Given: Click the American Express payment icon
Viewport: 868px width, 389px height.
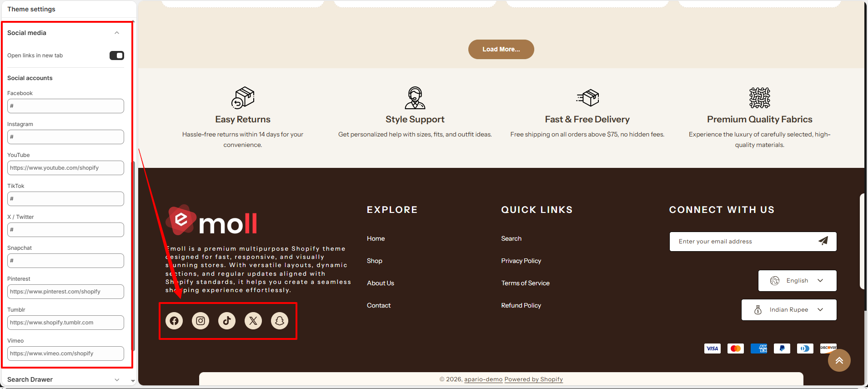Looking at the screenshot, I should [x=759, y=349].
